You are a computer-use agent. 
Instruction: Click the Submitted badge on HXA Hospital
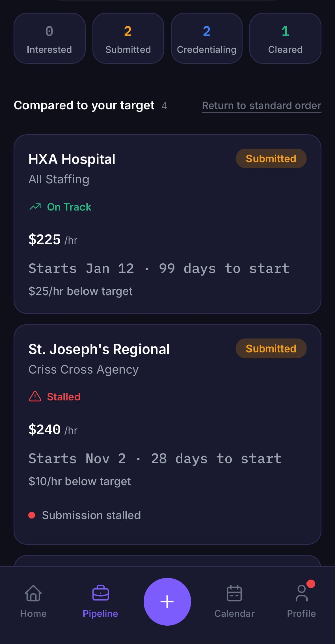271,158
